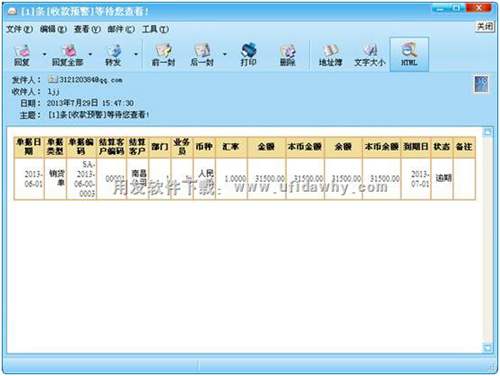Image resolution: width=500 pixels, height=376 pixels.
Task: Click the 转发 (Forward) icon
Action: click(x=113, y=55)
